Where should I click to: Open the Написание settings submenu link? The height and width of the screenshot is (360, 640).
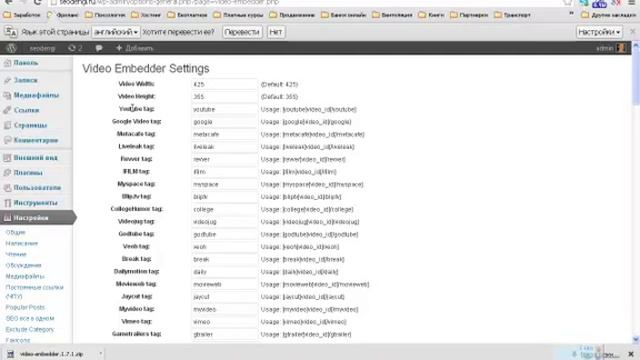click(22, 243)
